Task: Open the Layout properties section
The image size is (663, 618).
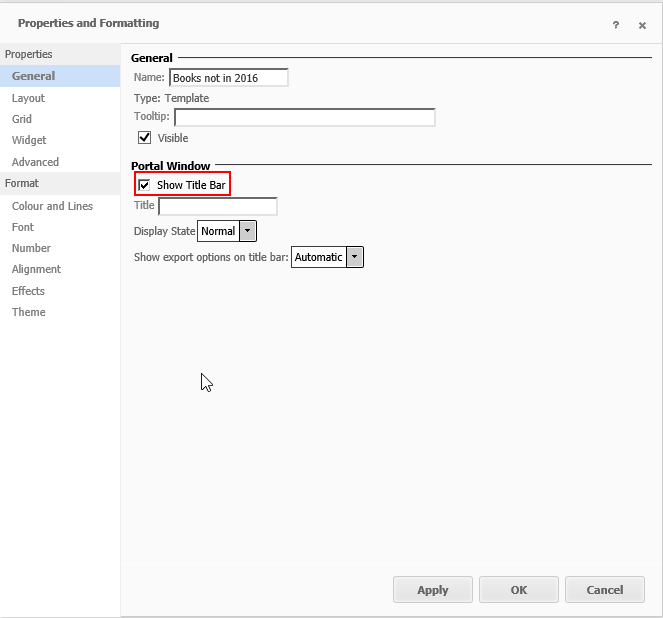Action: coord(28,98)
